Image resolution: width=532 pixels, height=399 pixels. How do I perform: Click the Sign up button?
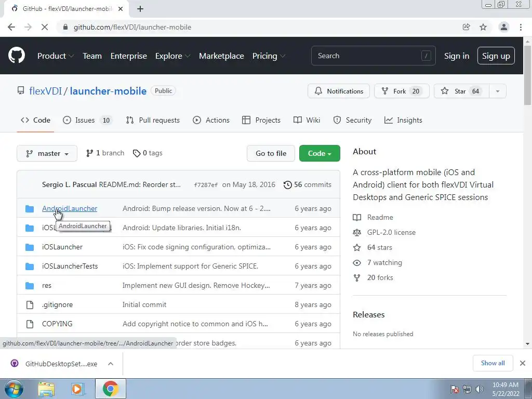pyautogui.click(x=496, y=56)
